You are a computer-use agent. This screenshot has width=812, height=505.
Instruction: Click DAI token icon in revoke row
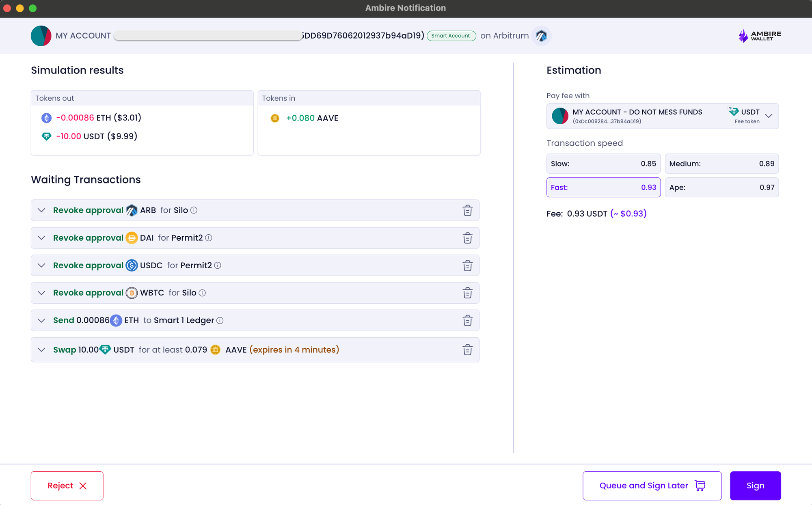(x=132, y=238)
